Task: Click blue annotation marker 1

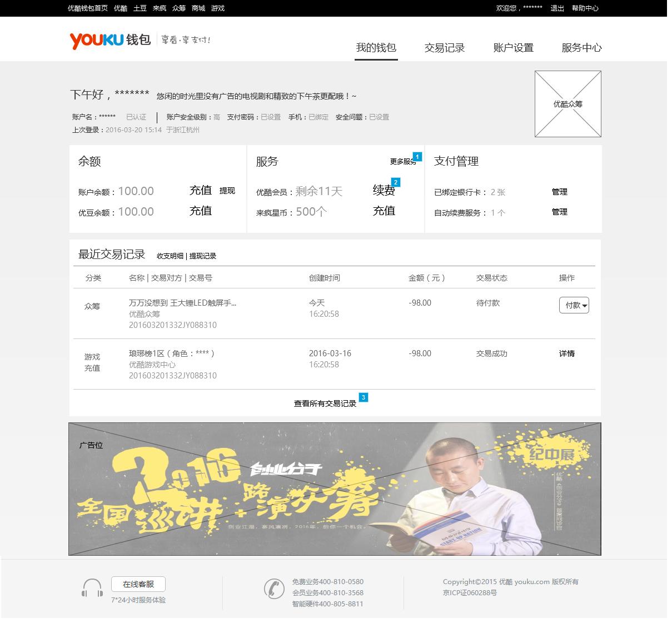Action: [x=417, y=157]
